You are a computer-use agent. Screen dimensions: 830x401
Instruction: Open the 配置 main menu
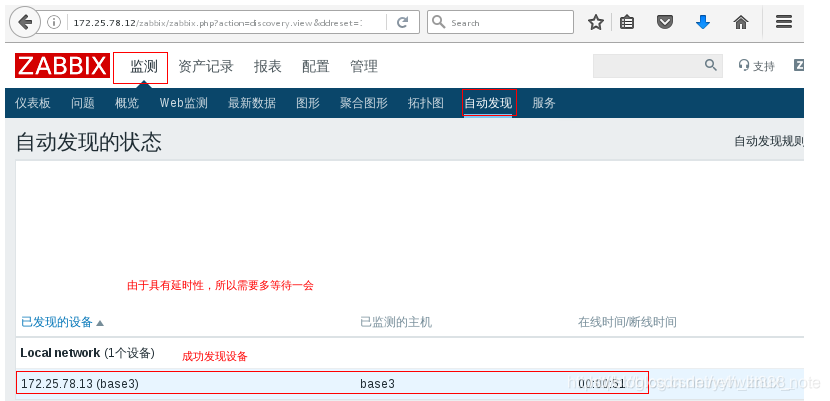point(315,67)
